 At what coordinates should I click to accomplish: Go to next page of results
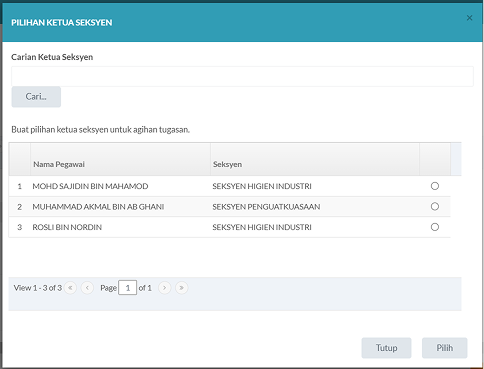tap(164, 288)
